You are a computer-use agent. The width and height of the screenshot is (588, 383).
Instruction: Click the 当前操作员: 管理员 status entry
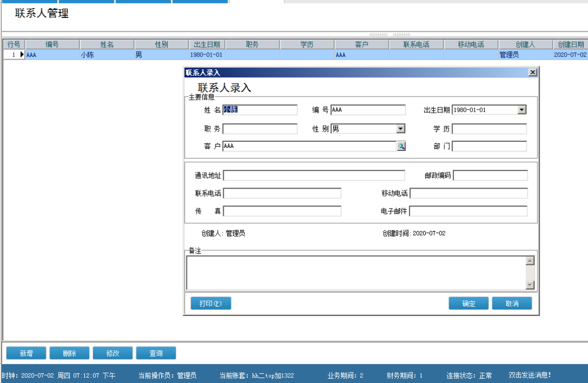coord(167,375)
